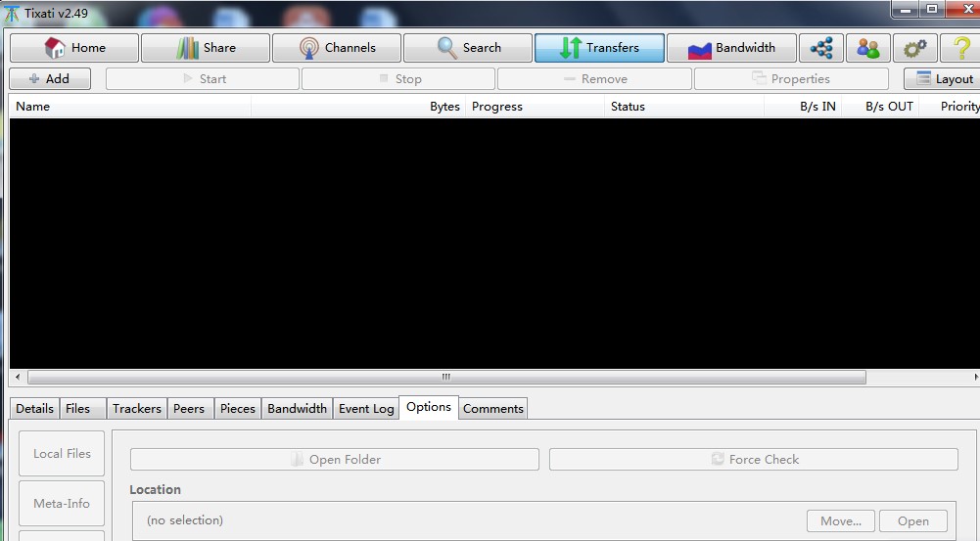Add a new transfer
Image resolution: width=980 pixels, height=541 pixels.
[49, 78]
